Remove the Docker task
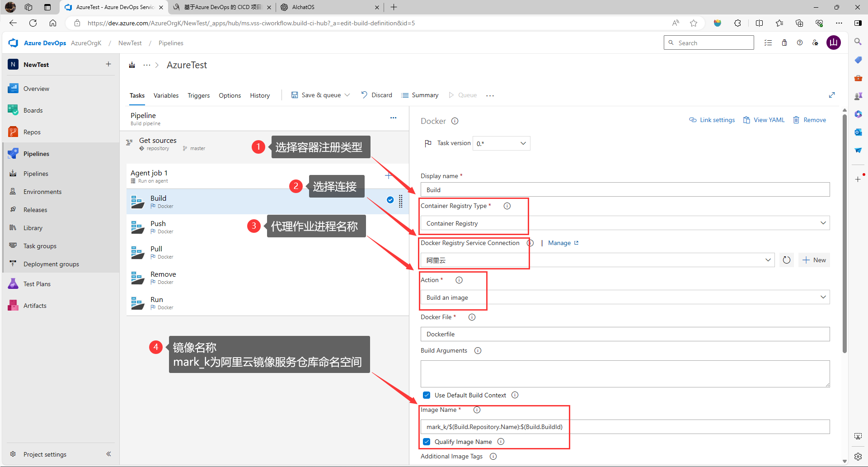The image size is (868, 467). pyautogui.click(x=810, y=120)
